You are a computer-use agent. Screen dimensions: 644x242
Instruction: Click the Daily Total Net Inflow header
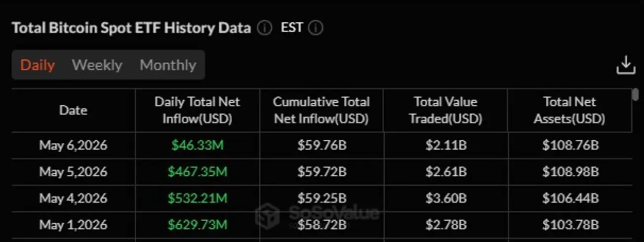tap(197, 110)
